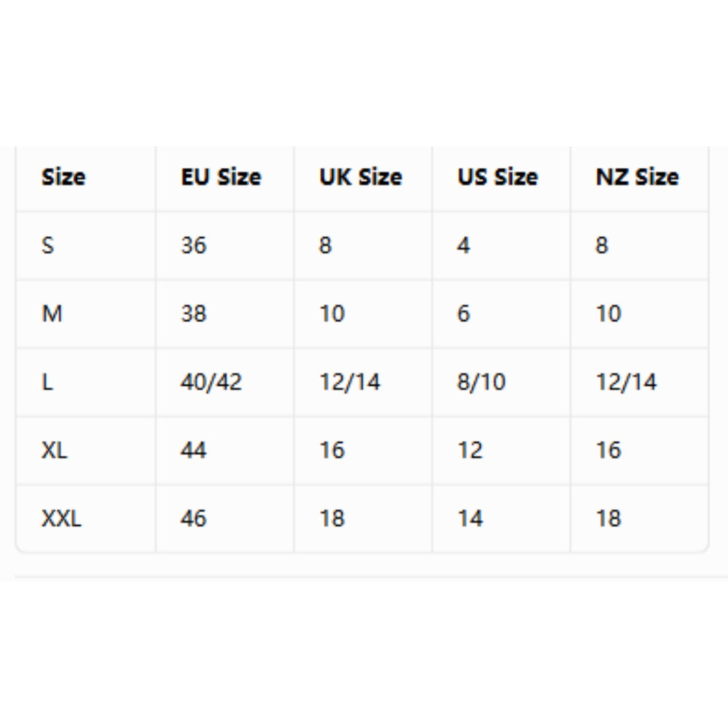The height and width of the screenshot is (728, 728).
Task: Select the 40/42 EU size cell
Action: click(x=211, y=382)
